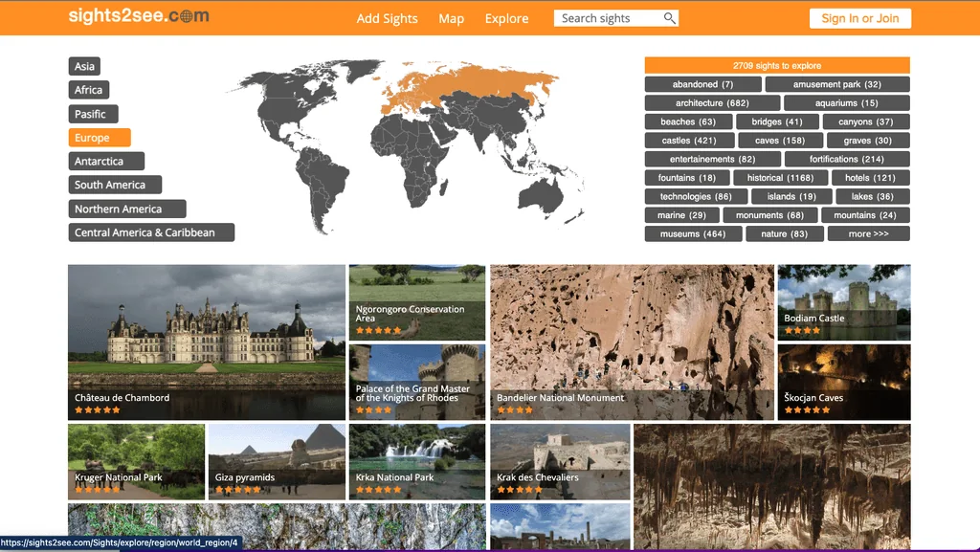This screenshot has width=980, height=552.
Task: Filter by monuments (68) category
Action: [x=770, y=215]
